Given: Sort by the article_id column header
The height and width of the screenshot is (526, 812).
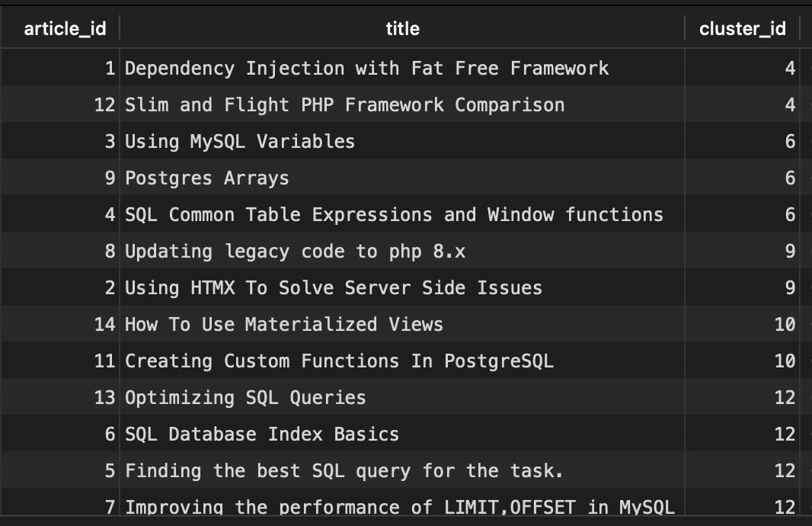Looking at the screenshot, I should 65,28.
